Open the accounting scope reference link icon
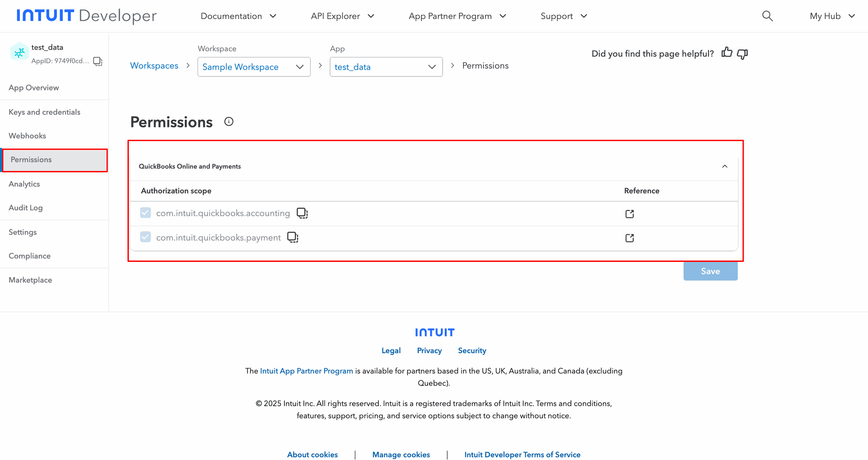This screenshot has height=460, width=868. click(x=629, y=213)
